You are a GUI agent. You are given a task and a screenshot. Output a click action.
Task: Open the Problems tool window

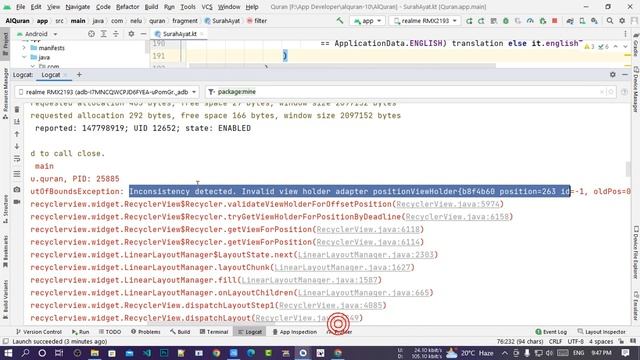(146, 332)
